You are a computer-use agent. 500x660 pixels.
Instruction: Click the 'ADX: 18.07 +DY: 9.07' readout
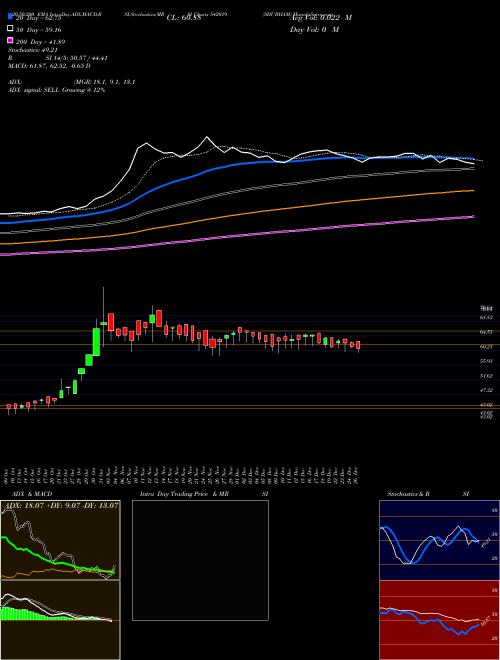[45, 505]
